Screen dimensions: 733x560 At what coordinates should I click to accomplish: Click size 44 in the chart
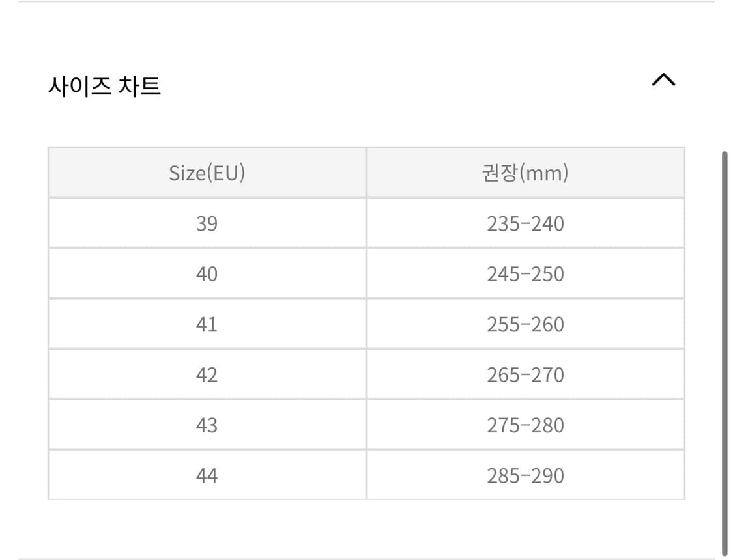(x=207, y=475)
